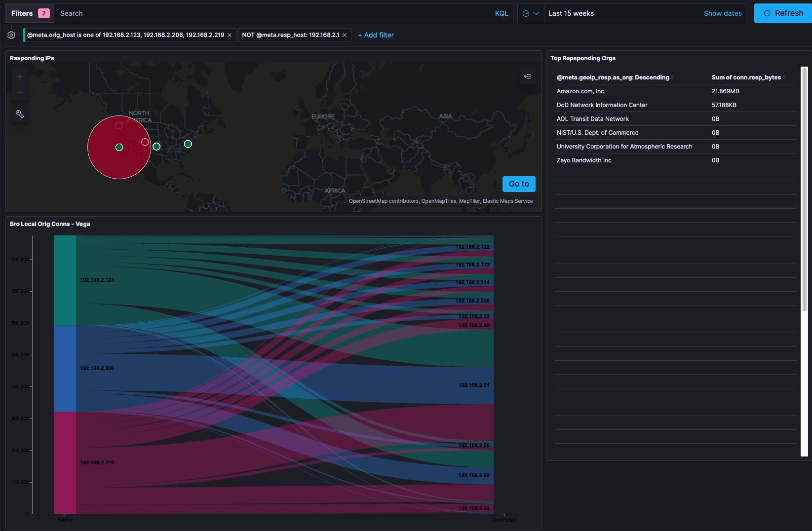
Task: Click the teal 192.168.2.123 source bar
Action: tap(65, 280)
